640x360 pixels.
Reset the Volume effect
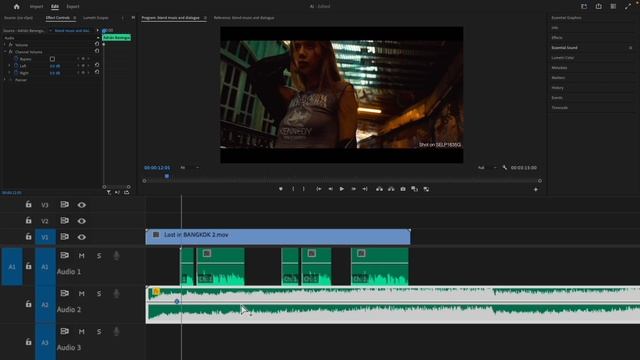coord(97,44)
